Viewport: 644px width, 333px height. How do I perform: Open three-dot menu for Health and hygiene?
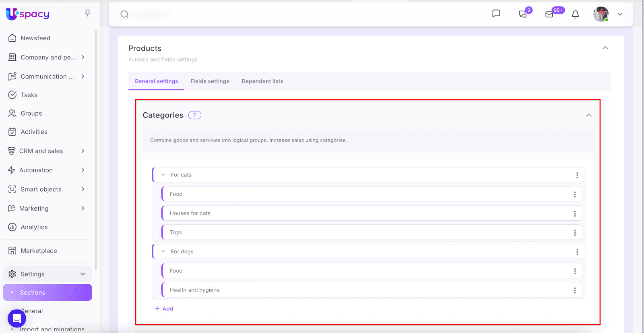574,290
